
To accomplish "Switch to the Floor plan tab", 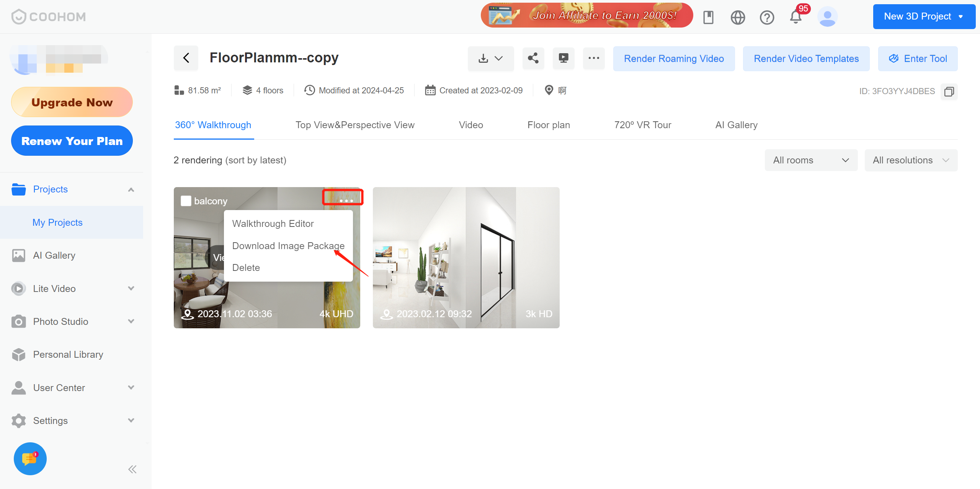I will 548,125.
